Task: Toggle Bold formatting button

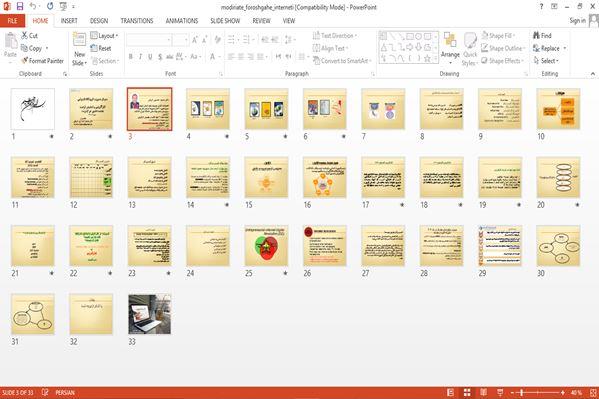Action: (131, 57)
